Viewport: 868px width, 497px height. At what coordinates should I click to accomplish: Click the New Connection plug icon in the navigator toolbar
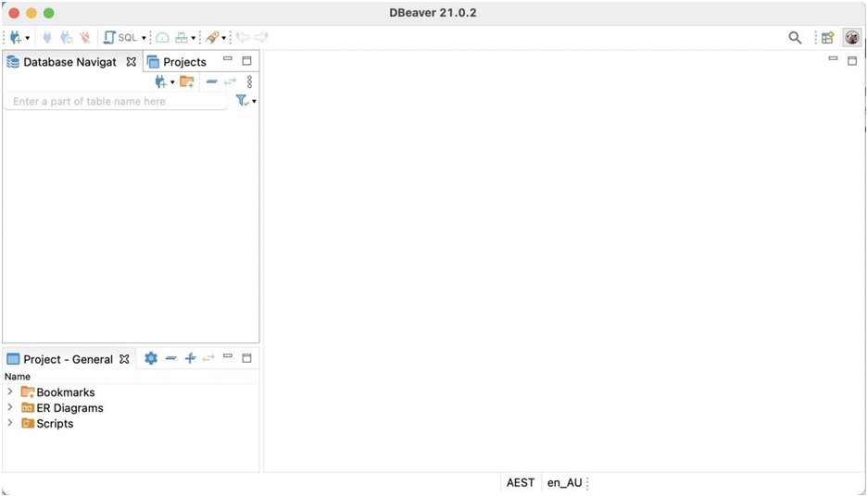coord(160,81)
